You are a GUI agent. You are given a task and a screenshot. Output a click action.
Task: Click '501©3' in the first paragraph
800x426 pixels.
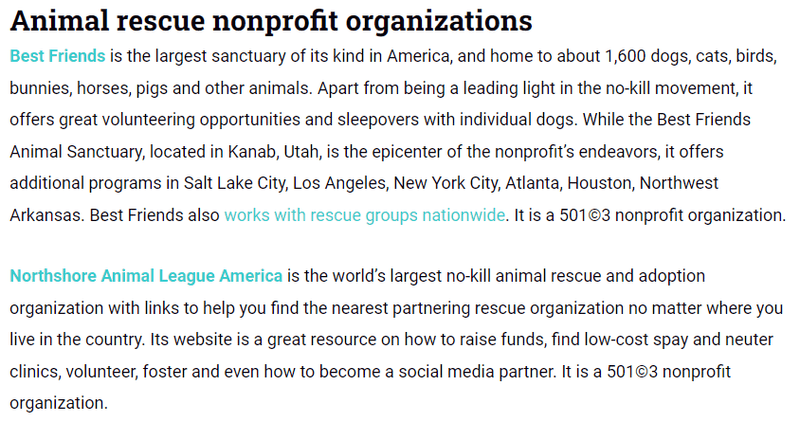click(x=585, y=215)
